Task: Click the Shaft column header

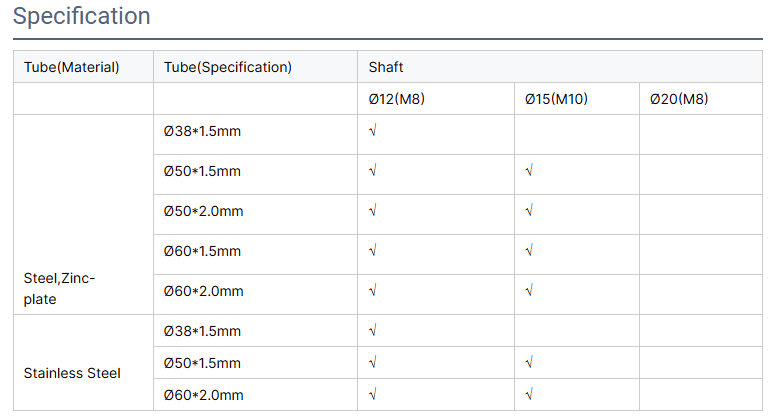Action: coord(386,67)
